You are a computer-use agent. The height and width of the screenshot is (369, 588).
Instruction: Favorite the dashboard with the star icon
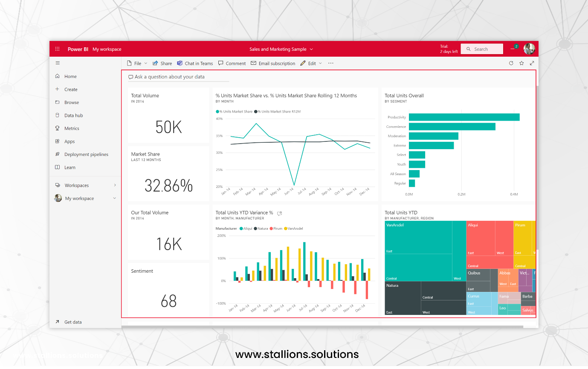(x=521, y=63)
